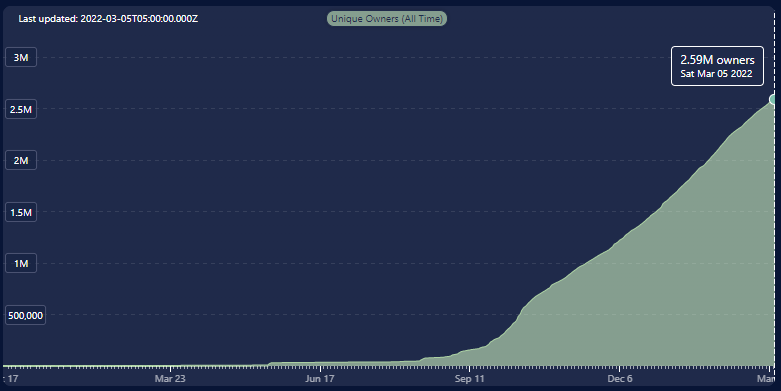781x391 pixels.
Task: Click the 3M y-axis label
Action: [21, 57]
